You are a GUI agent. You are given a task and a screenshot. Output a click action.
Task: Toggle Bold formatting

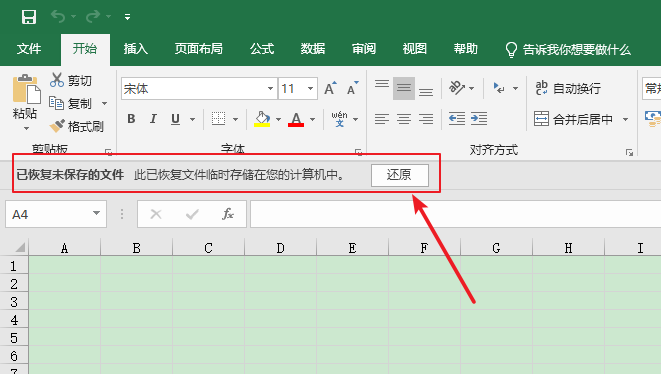click(x=132, y=119)
